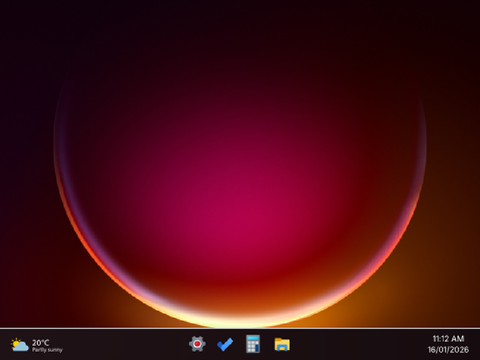Open the screen recorder gear icon
The image size is (480, 360).
coord(197,344)
